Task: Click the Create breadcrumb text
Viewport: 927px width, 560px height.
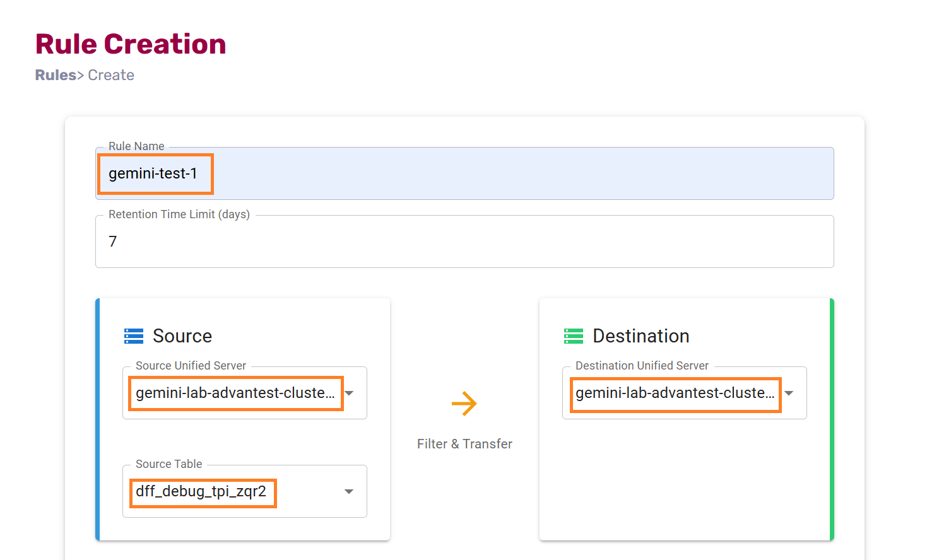Action: pos(111,75)
